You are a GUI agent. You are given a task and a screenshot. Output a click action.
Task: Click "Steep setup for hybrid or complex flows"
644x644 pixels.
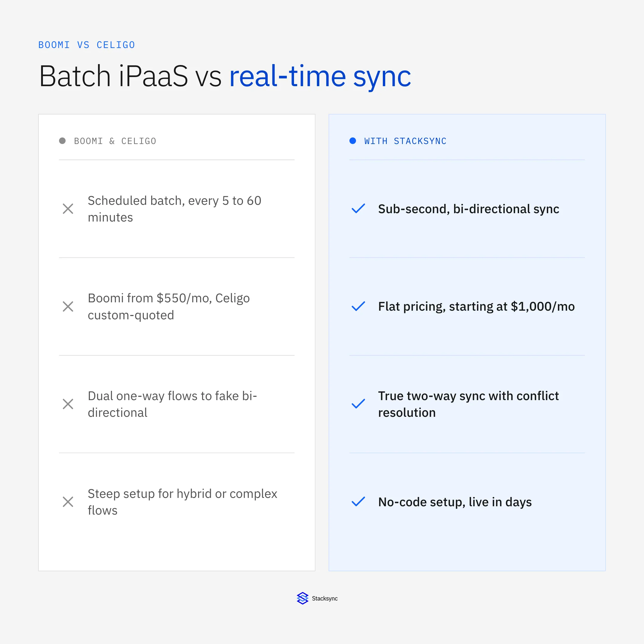click(182, 502)
